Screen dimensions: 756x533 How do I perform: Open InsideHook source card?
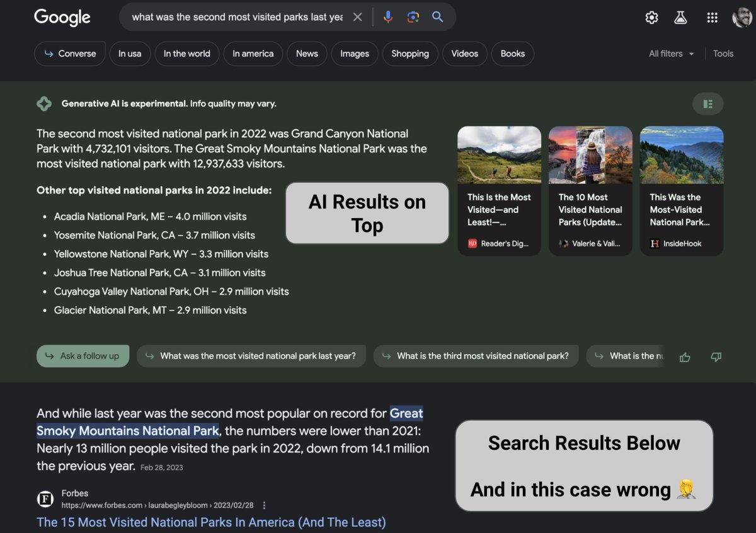[x=682, y=191]
